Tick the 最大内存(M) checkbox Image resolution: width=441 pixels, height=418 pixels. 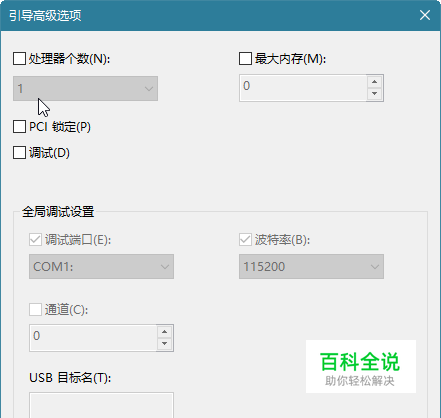245,59
